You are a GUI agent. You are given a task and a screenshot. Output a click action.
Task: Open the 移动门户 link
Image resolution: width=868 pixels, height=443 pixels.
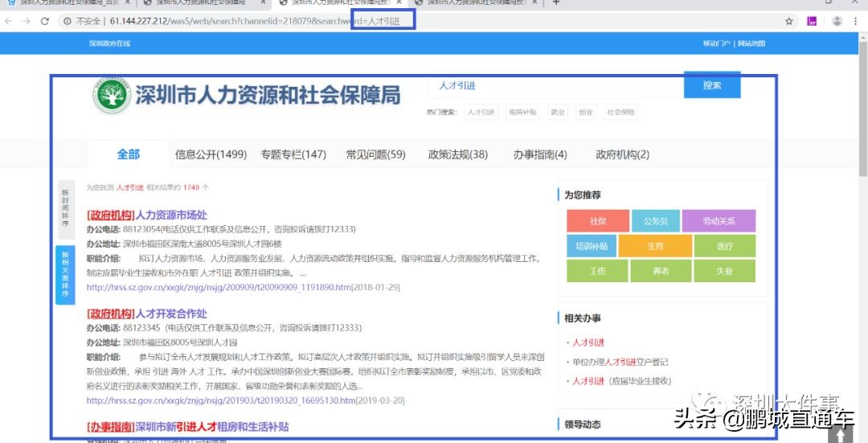[716, 43]
